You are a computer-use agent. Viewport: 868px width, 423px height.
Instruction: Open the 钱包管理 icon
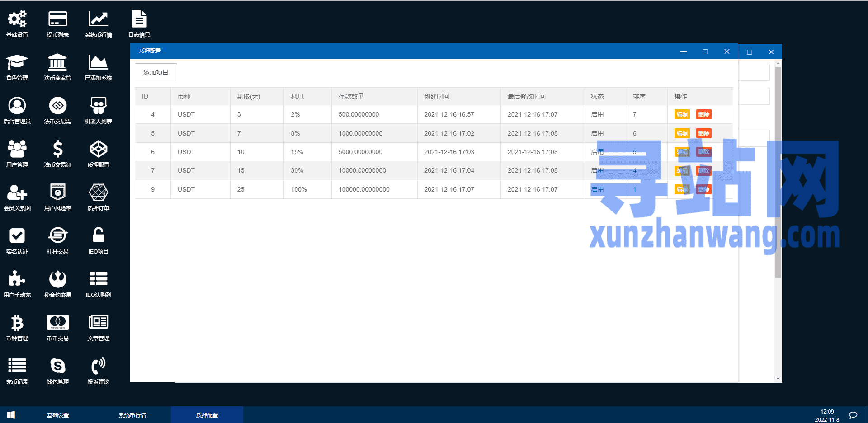tap(57, 367)
